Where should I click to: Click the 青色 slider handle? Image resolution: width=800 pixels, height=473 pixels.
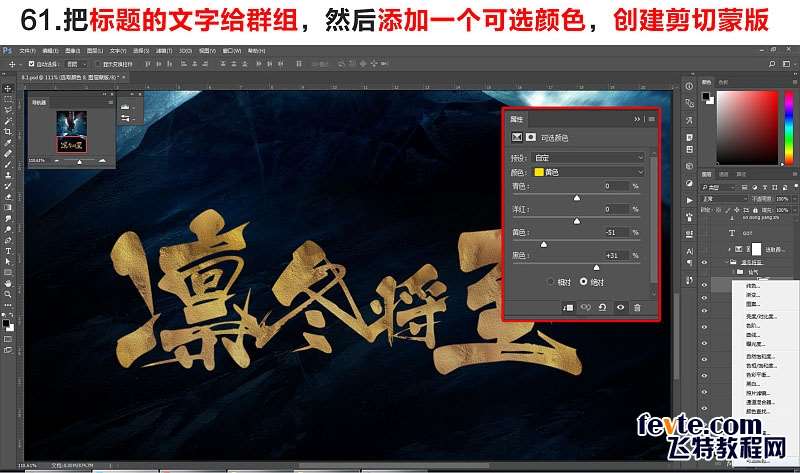577,197
